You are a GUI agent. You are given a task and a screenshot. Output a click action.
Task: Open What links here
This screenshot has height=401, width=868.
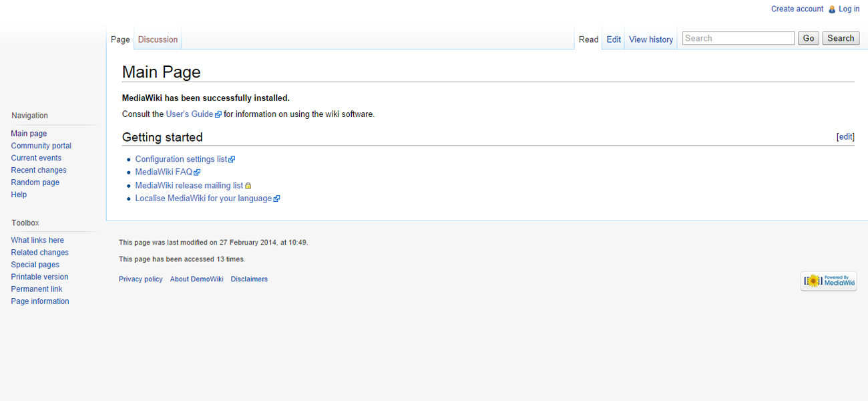pos(37,240)
